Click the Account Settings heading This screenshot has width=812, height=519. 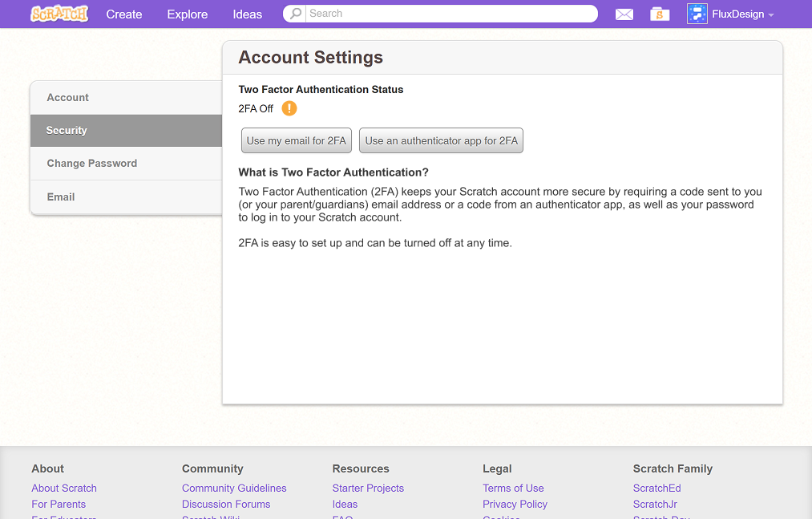coord(311,57)
